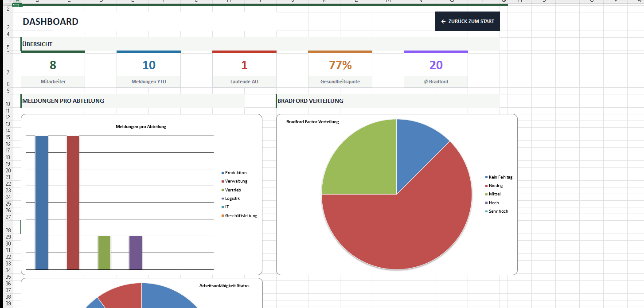Select the Gesundheitsquote 77% cell
Screen dimensions: 644x308
(340, 65)
